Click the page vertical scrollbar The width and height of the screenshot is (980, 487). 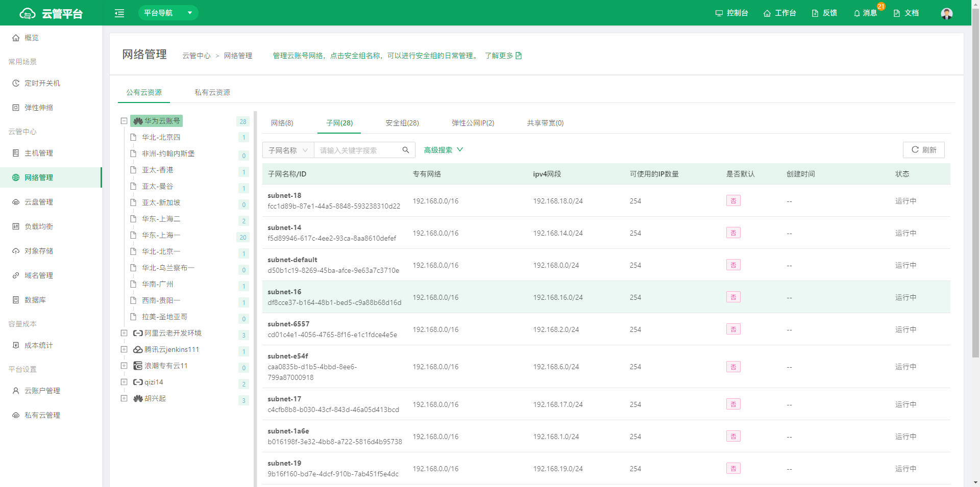975,184
